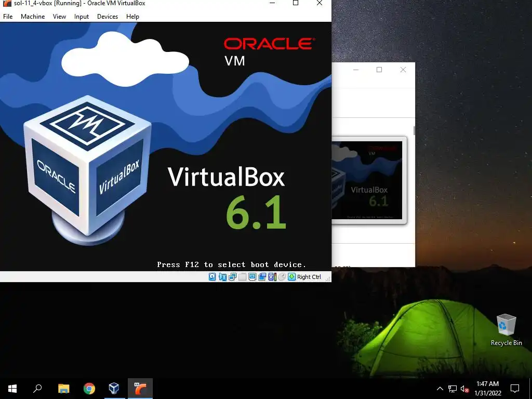The height and width of the screenshot is (399, 532).
Task: Open the Input menu
Action: coord(82,16)
